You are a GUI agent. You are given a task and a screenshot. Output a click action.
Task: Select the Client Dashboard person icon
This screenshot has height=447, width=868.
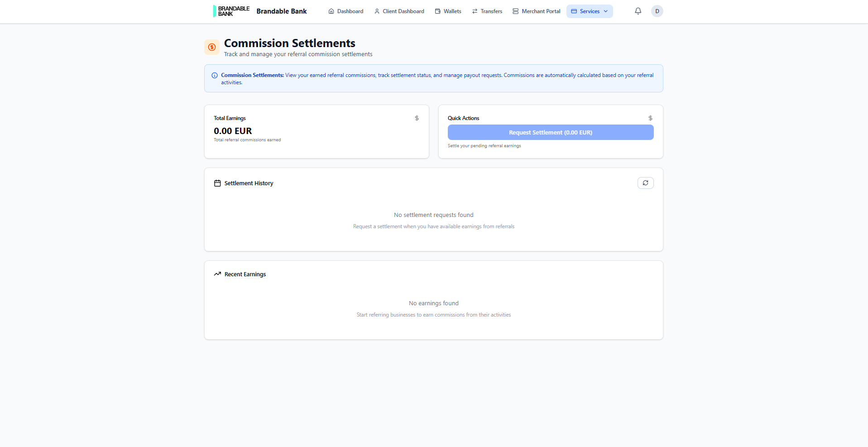376,11
